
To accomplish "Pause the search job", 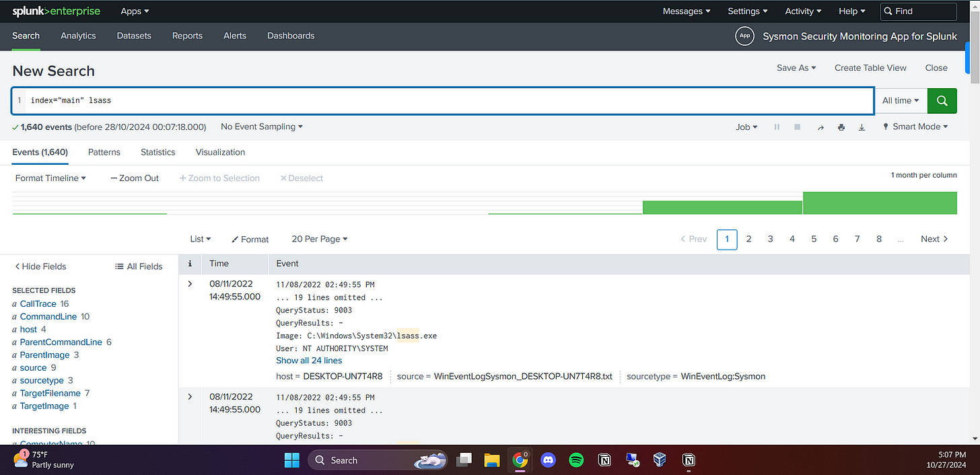I will click(777, 127).
